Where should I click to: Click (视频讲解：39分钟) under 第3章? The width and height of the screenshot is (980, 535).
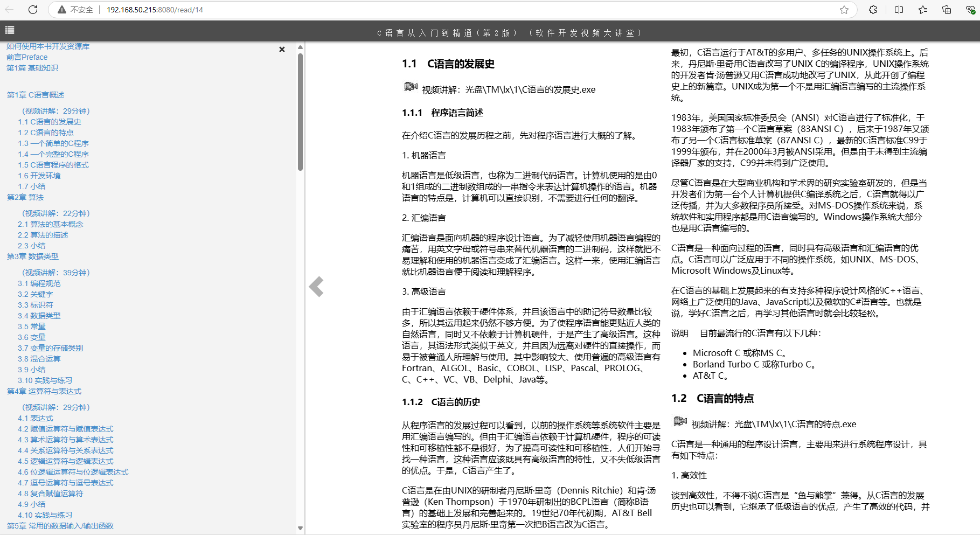click(x=56, y=273)
